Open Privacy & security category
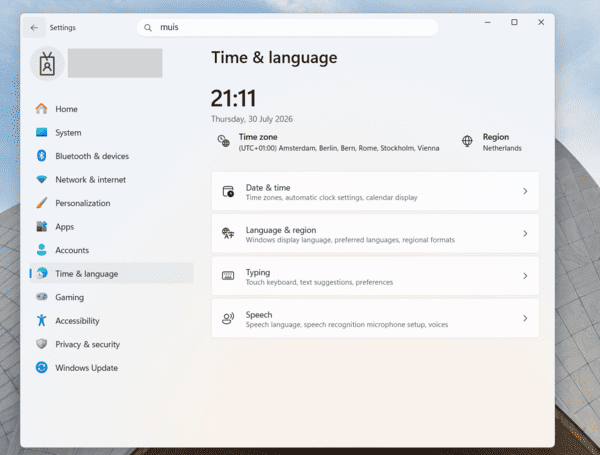The image size is (600, 455). [111, 344]
